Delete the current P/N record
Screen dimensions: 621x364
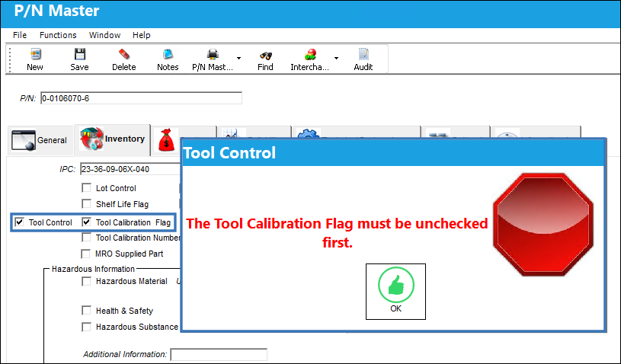pyautogui.click(x=124, y=59)
